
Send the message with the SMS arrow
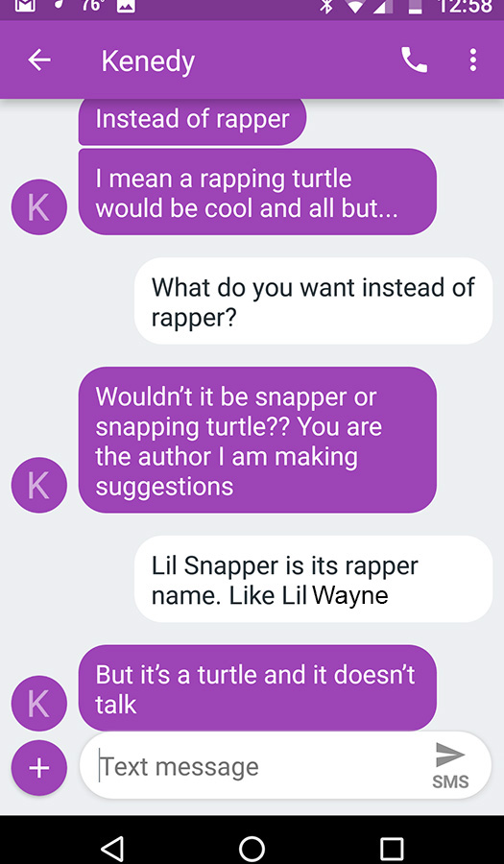(450, 765)
